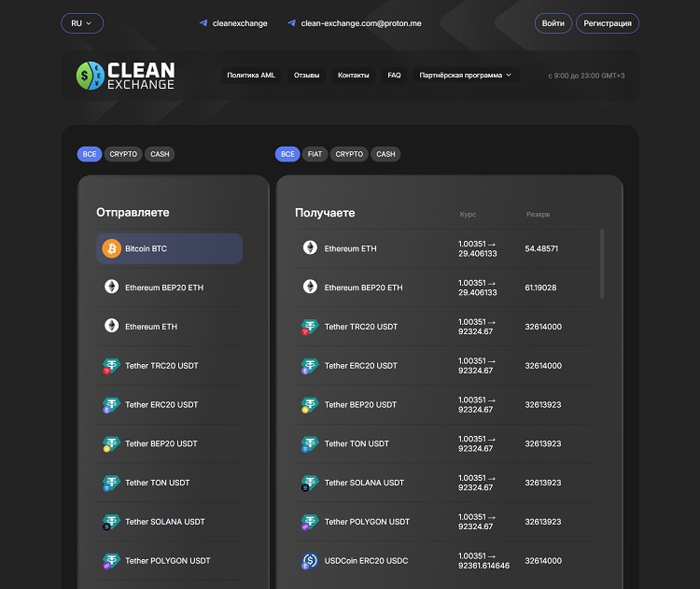The height and width of the screenshot is (589, 700).
Task: Click USDCoin ERC20 USDC icon in receive list
Action: click(309, 561)
